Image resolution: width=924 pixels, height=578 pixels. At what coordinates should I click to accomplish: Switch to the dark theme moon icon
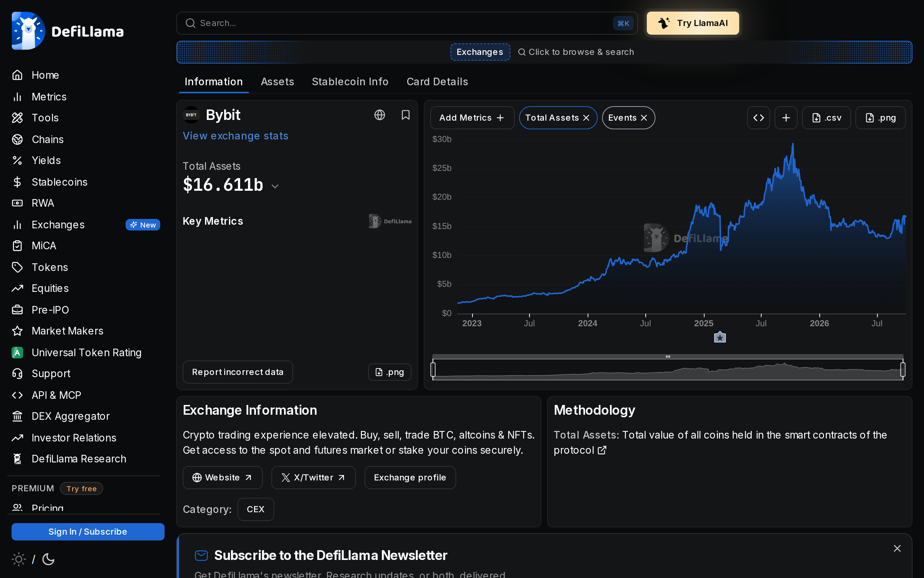(x=48, y=559)
